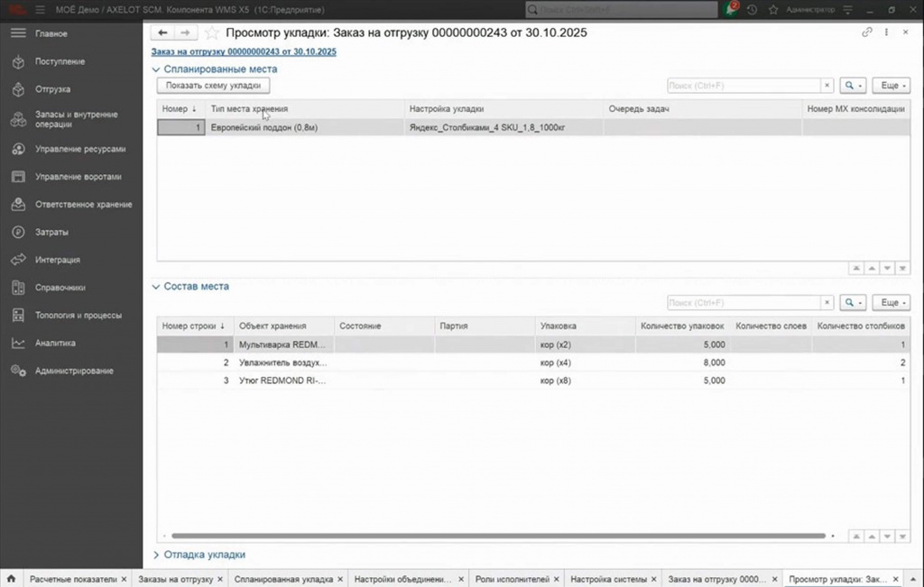Open Заказ на отгрузку 00000000243 link
Viewport: 924px width, 587px height.
(x=244, y=51)
